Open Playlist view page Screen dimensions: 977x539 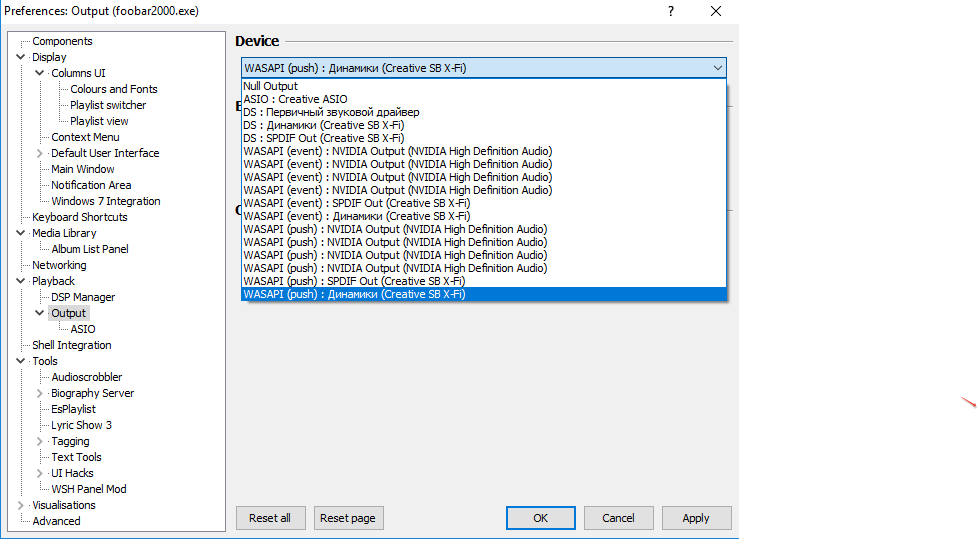pyautogui.click(x=99, y=121)
